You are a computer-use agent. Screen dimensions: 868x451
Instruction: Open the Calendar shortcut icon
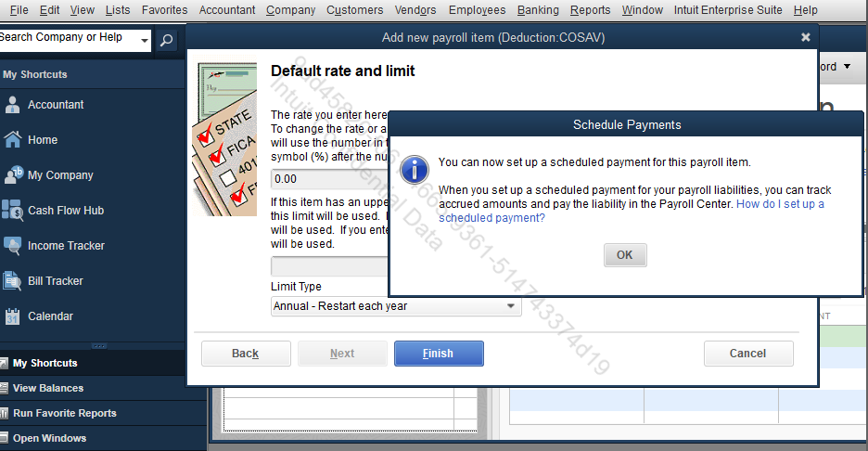point(13,316)
